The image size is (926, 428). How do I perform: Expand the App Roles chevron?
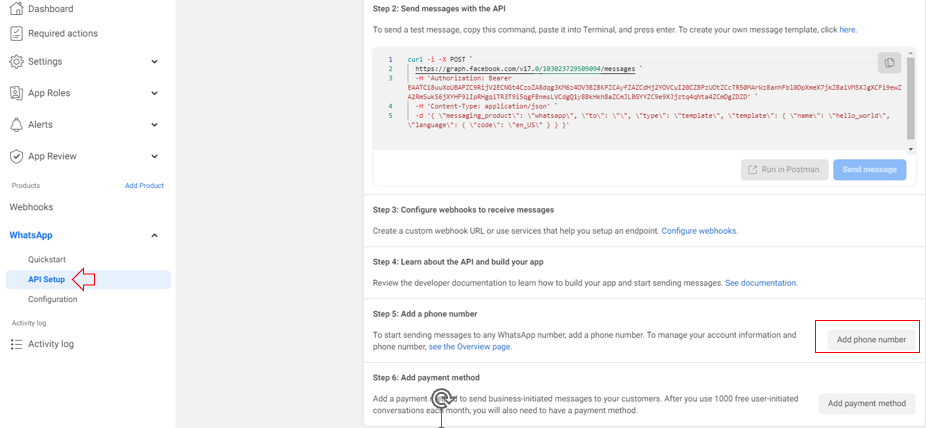(x=155, y=93)
